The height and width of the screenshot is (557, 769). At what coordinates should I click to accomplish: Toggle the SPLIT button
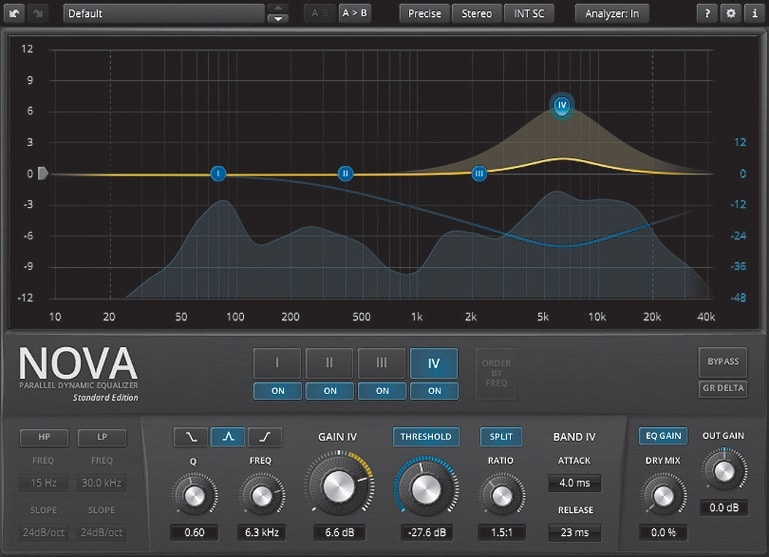tap(501, 437)
